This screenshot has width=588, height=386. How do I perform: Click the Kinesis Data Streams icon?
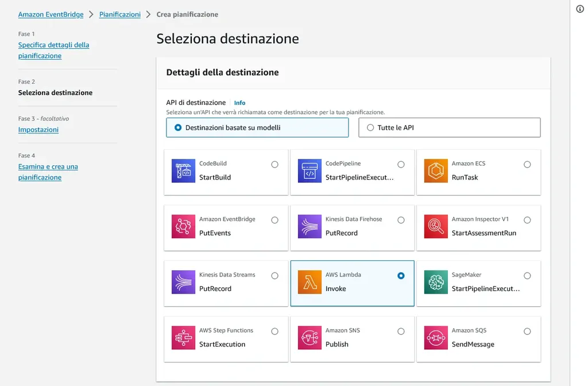pos(183,282)
